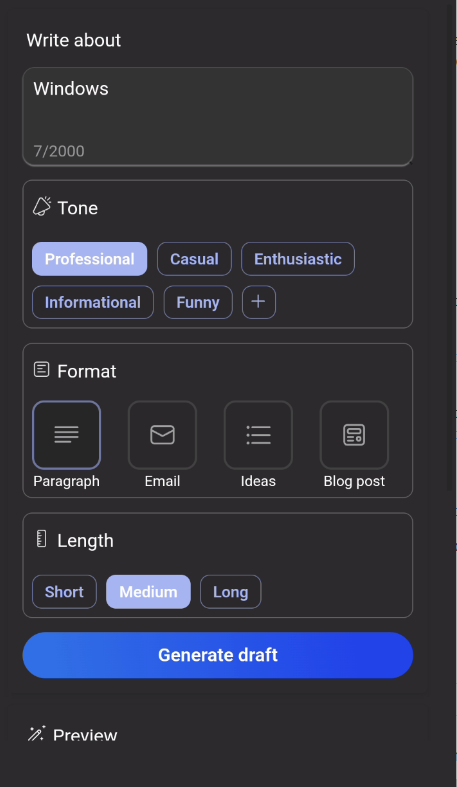
Task: Pick the Ideas bulleted list icon
Action: point(258,435)
